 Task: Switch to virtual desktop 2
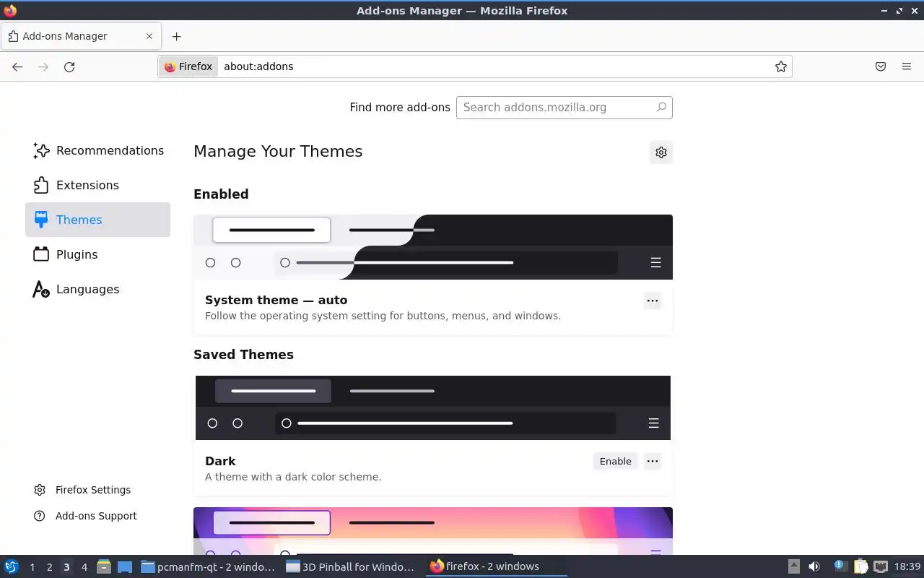click(49, 567)
